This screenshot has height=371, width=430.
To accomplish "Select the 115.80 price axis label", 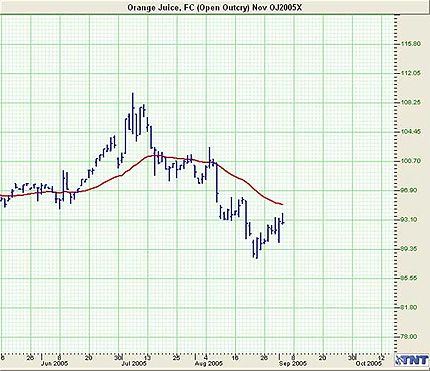I will pos(412,44).
